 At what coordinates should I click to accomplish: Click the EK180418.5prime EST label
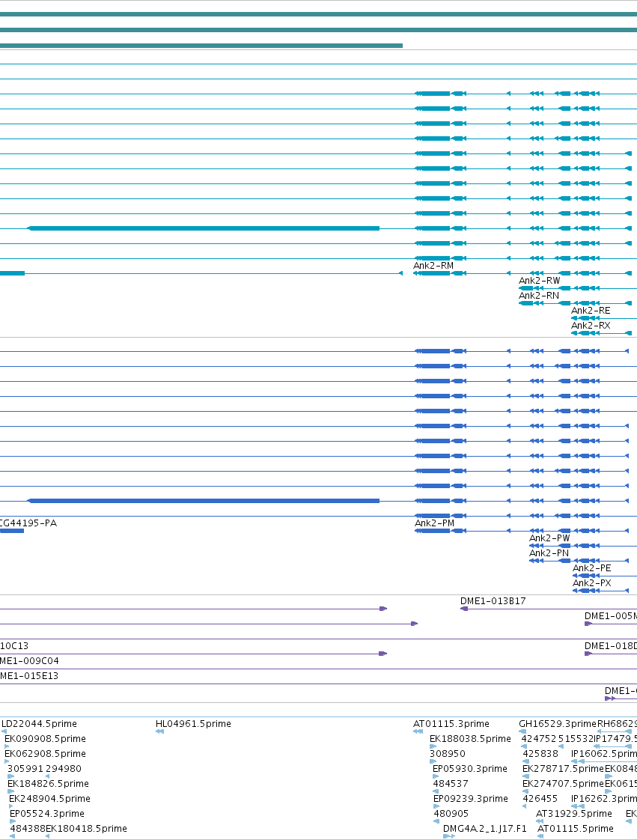point(86,829)
